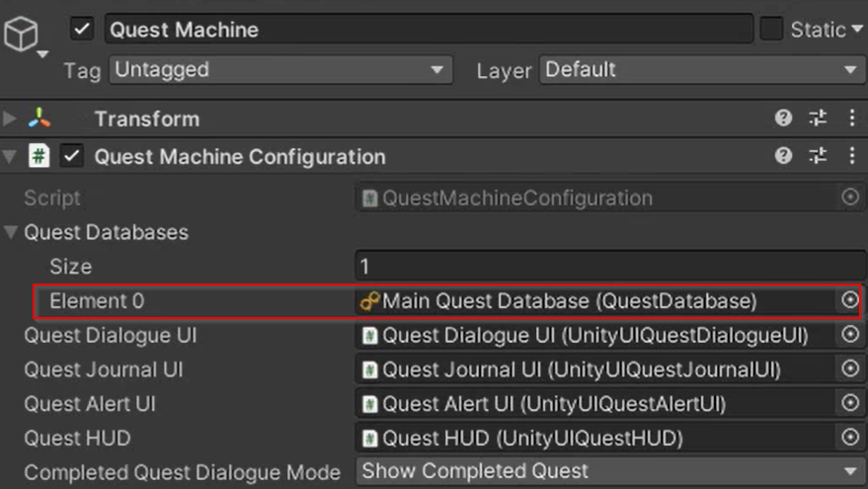The height and width of the screenshot is (489, 868).
Task: Expand the Transform component foldout
Action: pyautogui.click(x=10, y=119)
